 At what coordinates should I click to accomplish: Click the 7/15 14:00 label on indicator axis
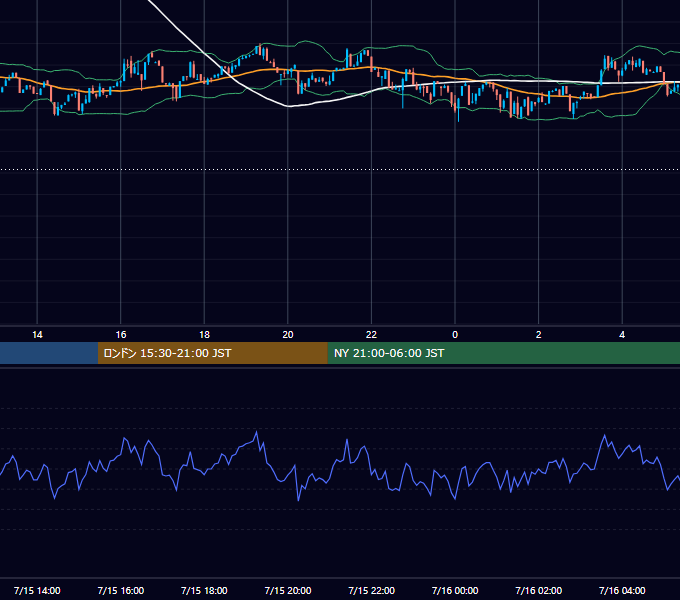pos(37,590)
